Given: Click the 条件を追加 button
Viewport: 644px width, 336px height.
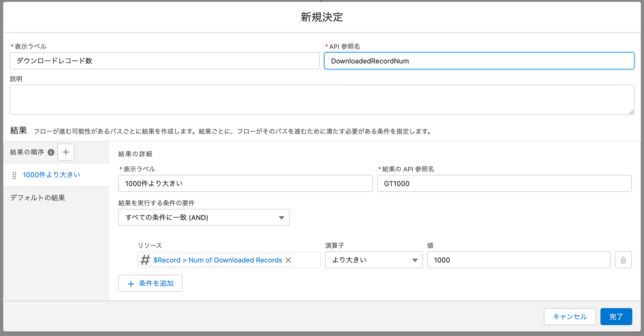Looking at the screenshot, I should [x=156, y=283].
